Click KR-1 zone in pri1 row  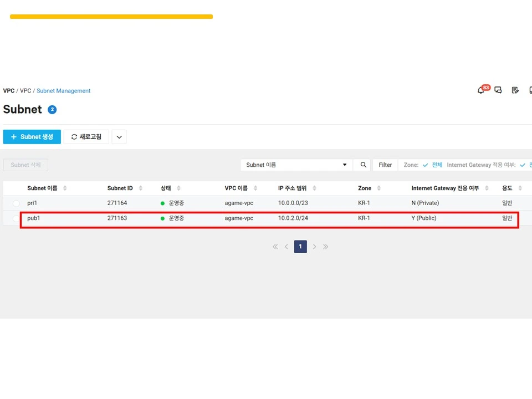[x=364, y=203]
